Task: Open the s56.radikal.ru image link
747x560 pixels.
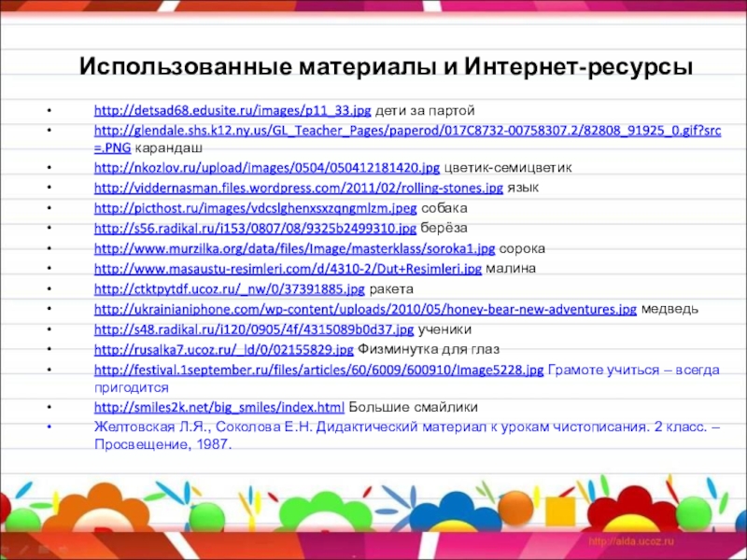Action: (255, 228)
